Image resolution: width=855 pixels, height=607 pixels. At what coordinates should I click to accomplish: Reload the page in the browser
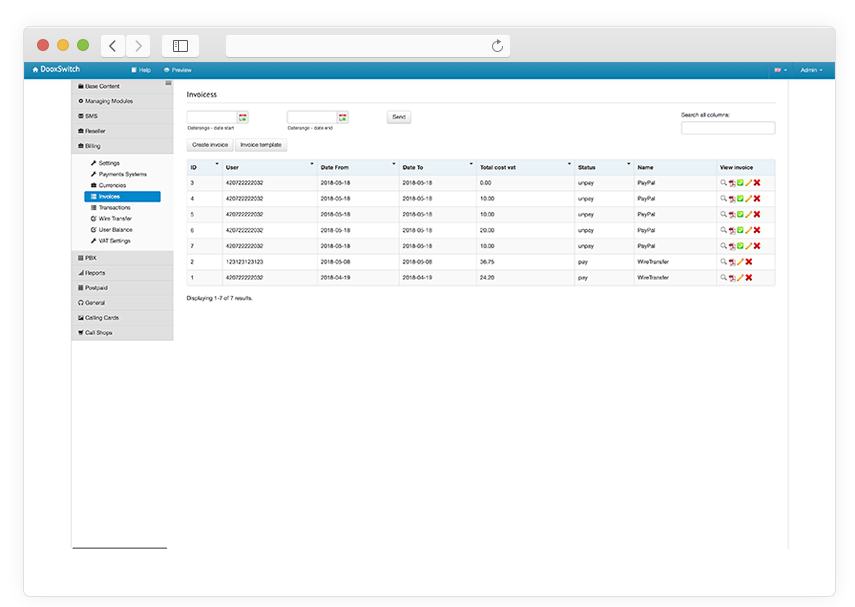coord(497,46)
